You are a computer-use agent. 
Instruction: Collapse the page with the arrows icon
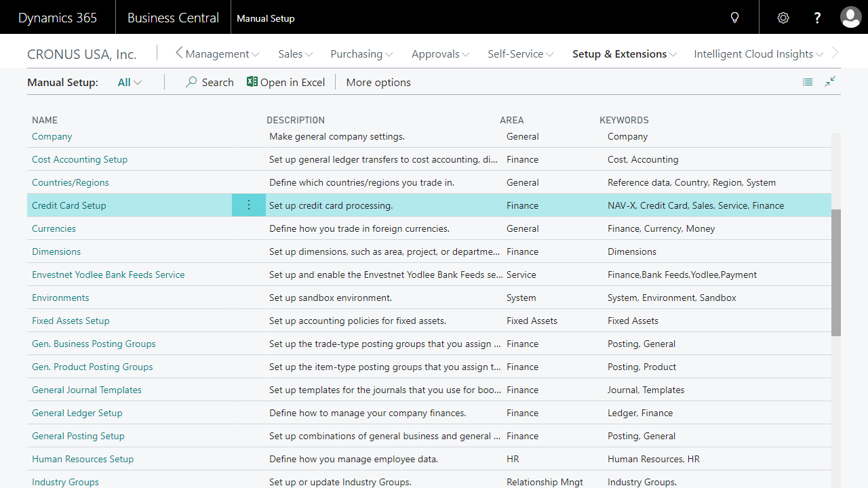(x=830, y=82)
